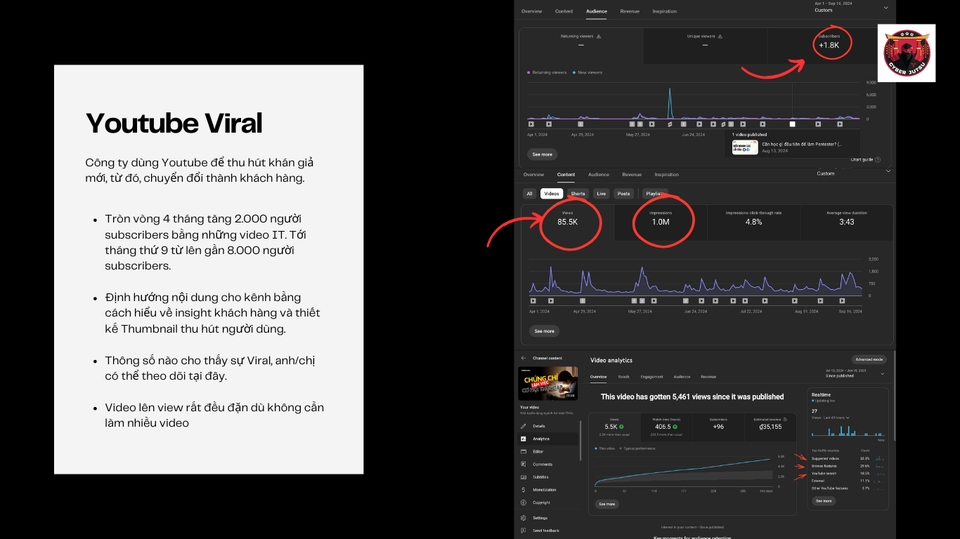Select the All content filter chip
Viewport: 960px width, 539px height.
[x=530, y=194]
